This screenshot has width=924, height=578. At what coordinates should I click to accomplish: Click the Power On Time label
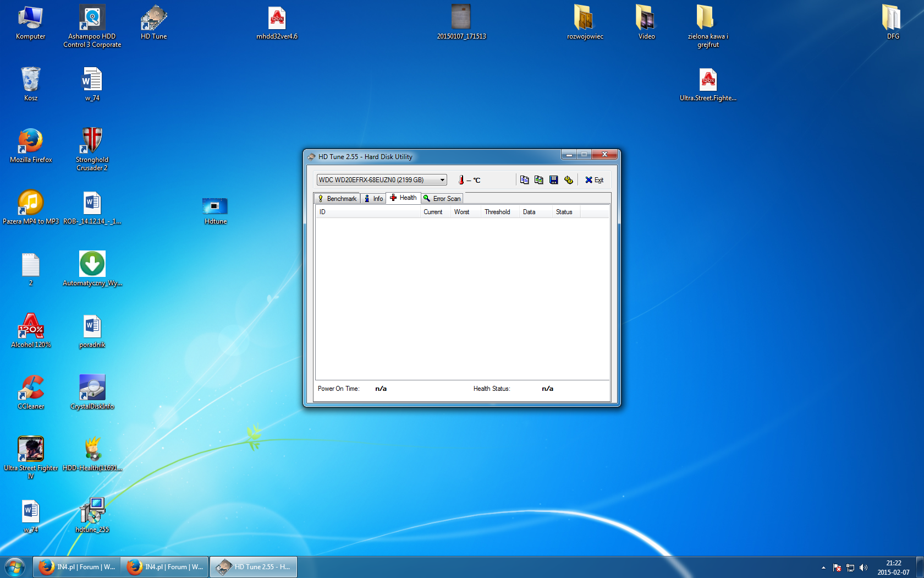tap(338, 389)
